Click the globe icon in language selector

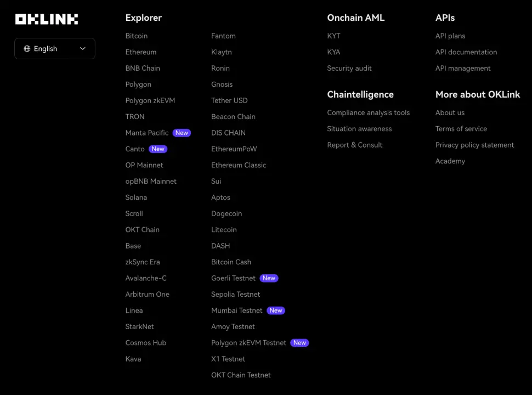[27, 49]
